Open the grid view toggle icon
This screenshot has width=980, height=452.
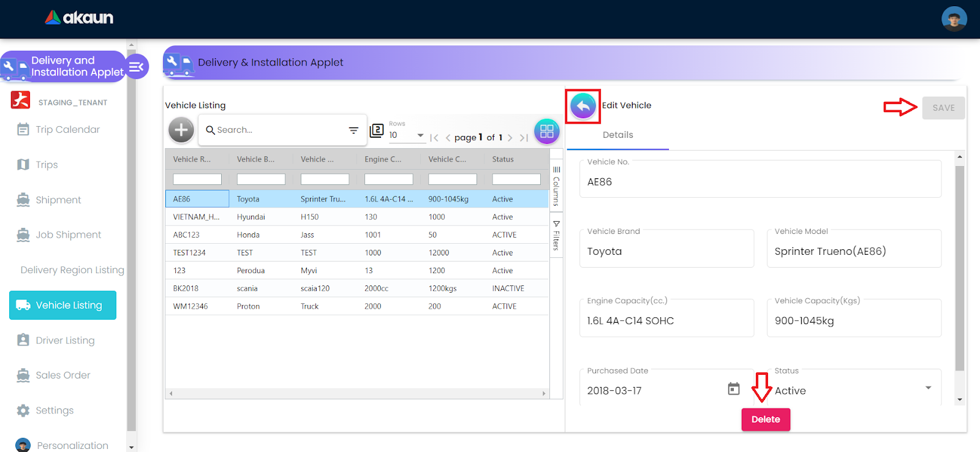[546, 131]
